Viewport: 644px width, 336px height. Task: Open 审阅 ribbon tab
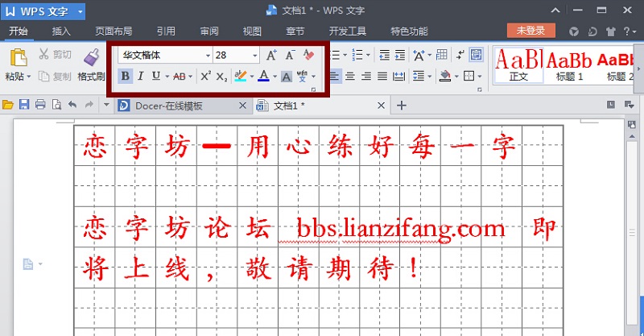click(209, 31)
